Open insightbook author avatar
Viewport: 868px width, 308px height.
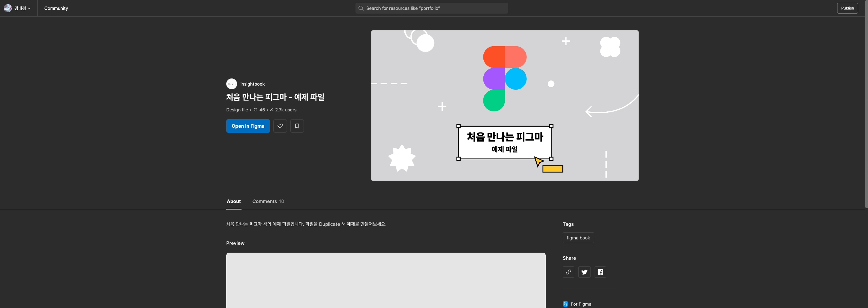(232, 84)
